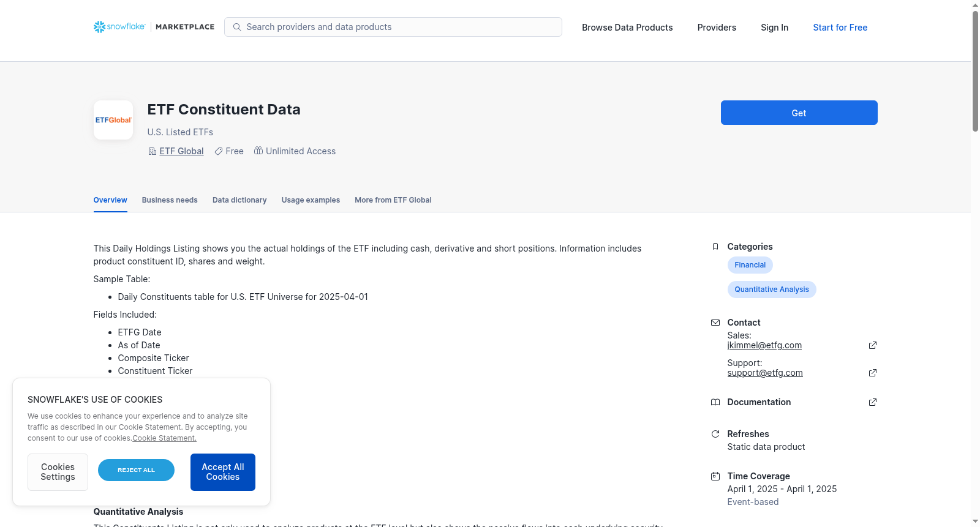Click the Documentation heading

[x=759, y=402]
